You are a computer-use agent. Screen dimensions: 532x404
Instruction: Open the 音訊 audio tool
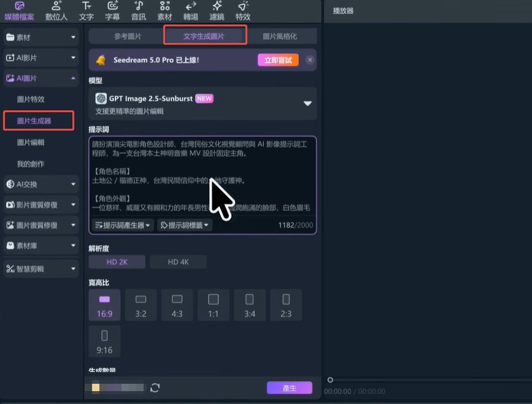point(139,11)
